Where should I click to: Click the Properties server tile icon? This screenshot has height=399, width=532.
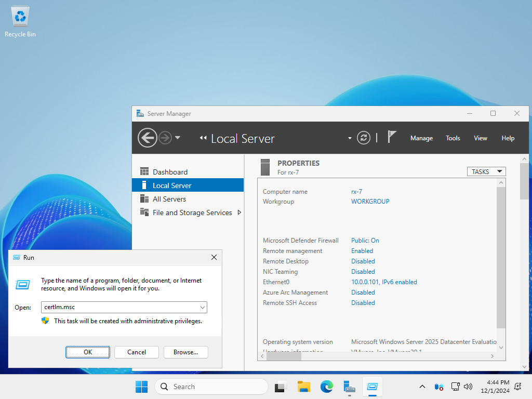(x=265, y=167)
